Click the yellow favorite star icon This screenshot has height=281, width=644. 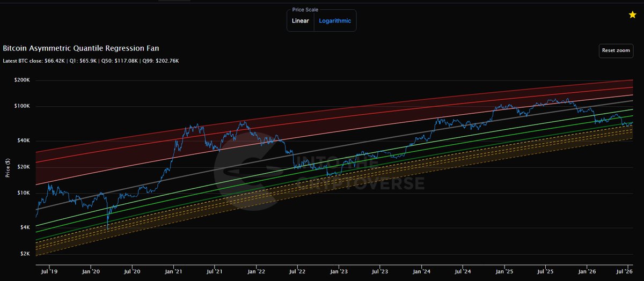pyautogui.click(x=632, y=15)
